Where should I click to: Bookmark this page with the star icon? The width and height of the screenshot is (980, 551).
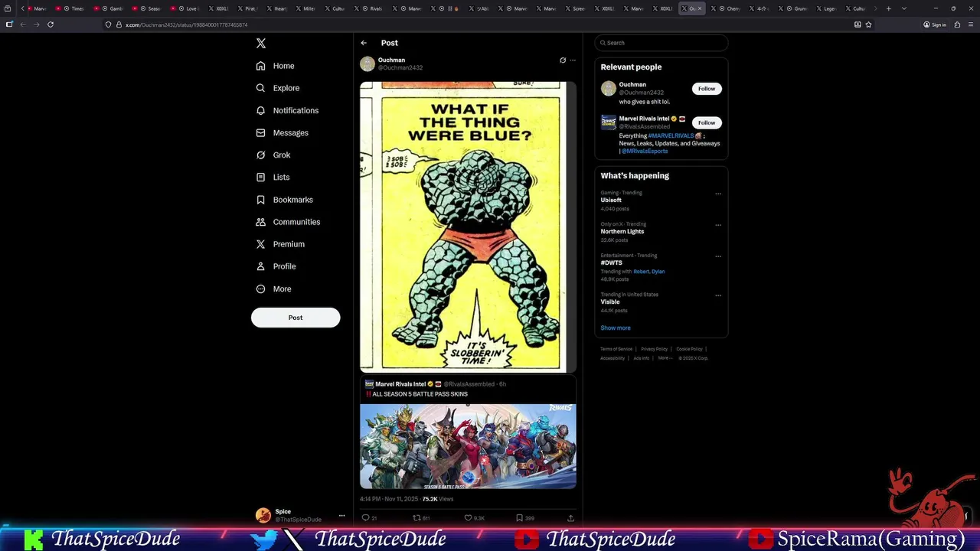click(868, 24)
